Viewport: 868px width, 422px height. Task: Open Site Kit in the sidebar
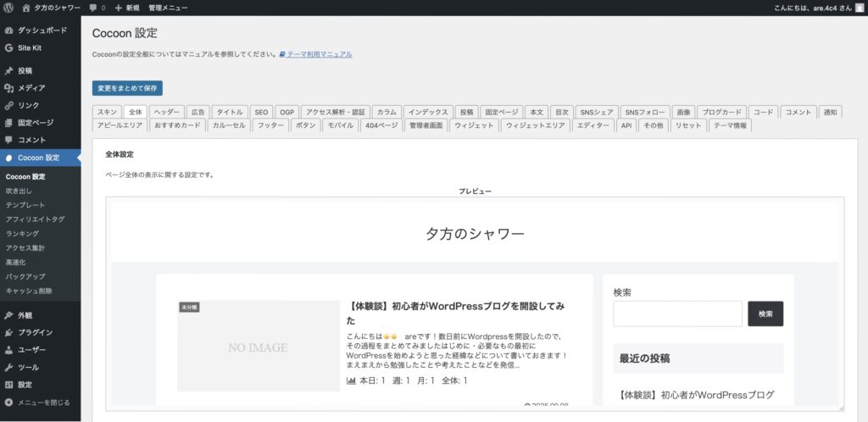pos(41,48)
